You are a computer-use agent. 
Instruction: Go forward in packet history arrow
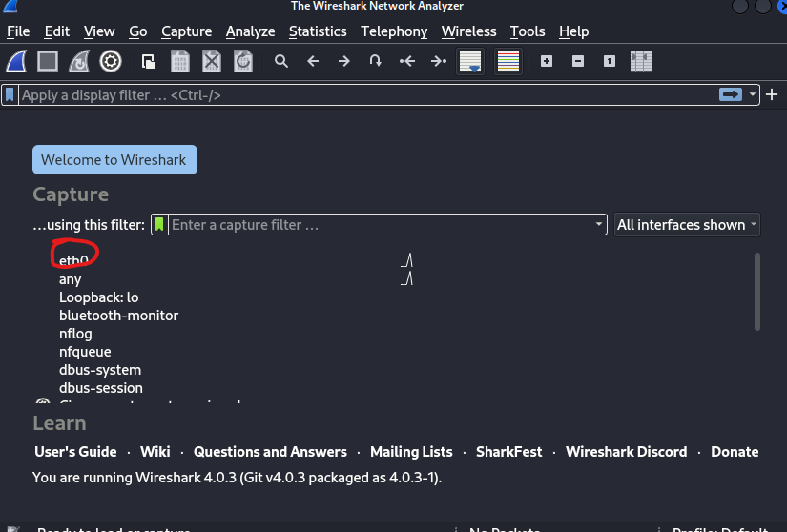(x=344, y=61)
